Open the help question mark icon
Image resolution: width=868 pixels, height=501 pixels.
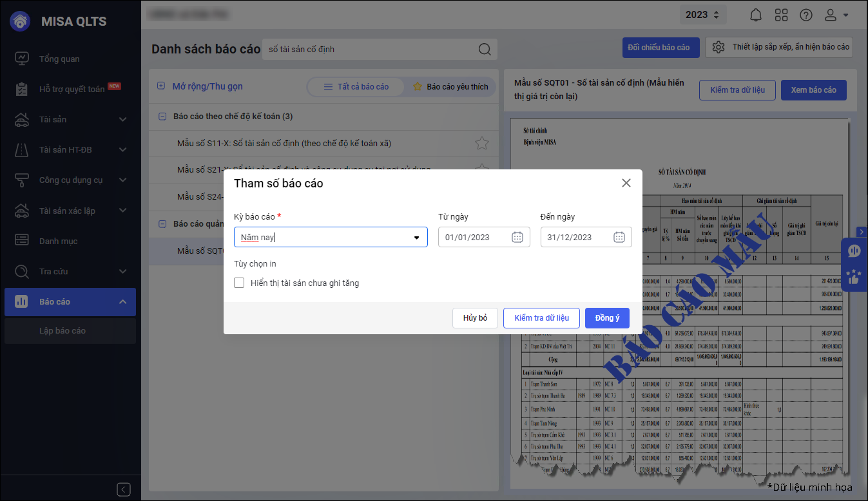806,15
